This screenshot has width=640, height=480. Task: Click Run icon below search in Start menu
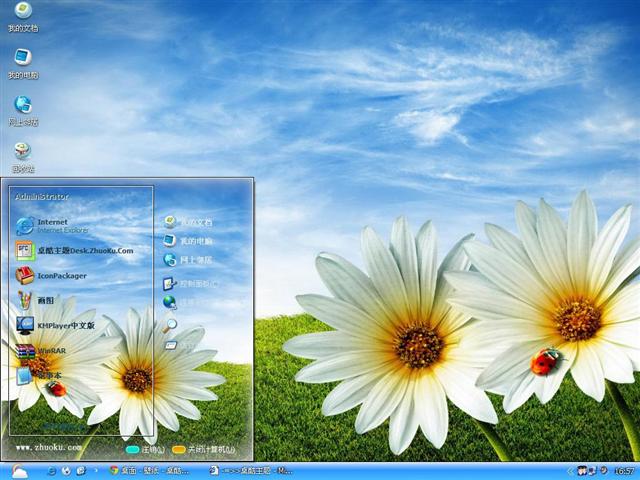click(x=171, y=345)
